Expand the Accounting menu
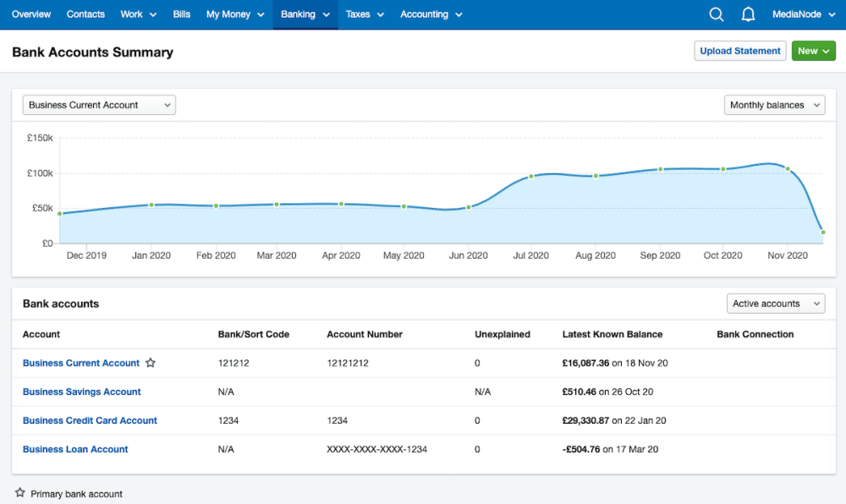The width and height of the screenshot is (846, 504). (431, 14)
